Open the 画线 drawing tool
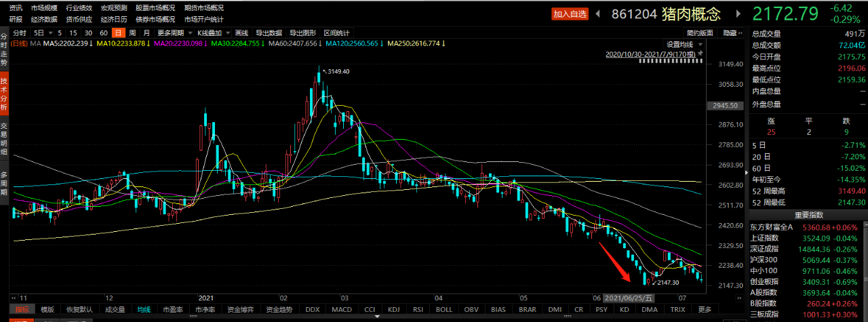The height and width of the screenshot is (322, 868). pos(241,33)
